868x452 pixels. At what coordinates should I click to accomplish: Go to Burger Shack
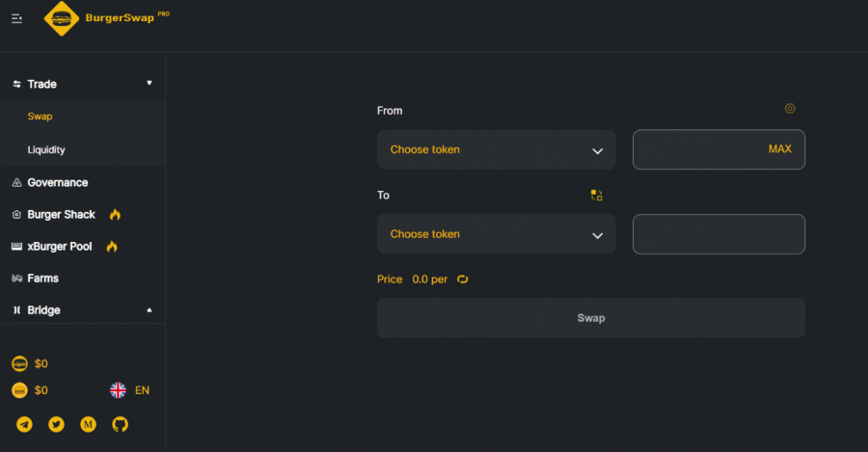click(x=61, y=215)
